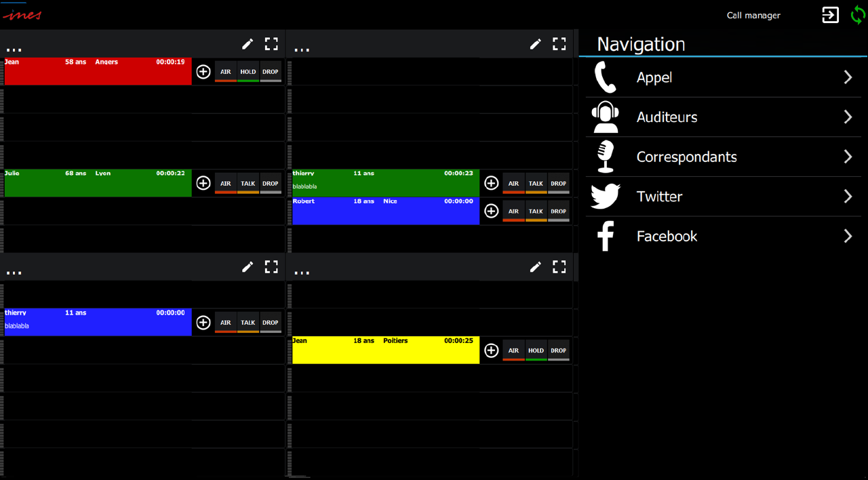Open the Appel navigation entry
868x480 pixels.
click(724, 77)
